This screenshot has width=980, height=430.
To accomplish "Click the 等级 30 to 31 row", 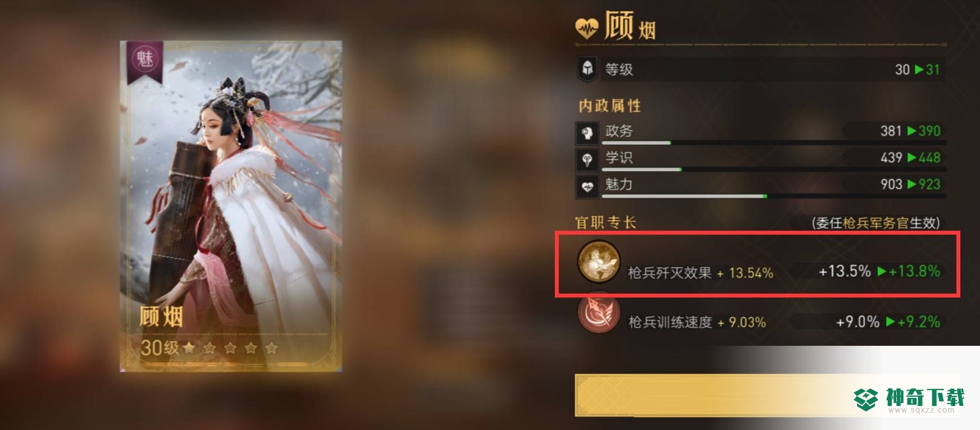I will [760, 70].
